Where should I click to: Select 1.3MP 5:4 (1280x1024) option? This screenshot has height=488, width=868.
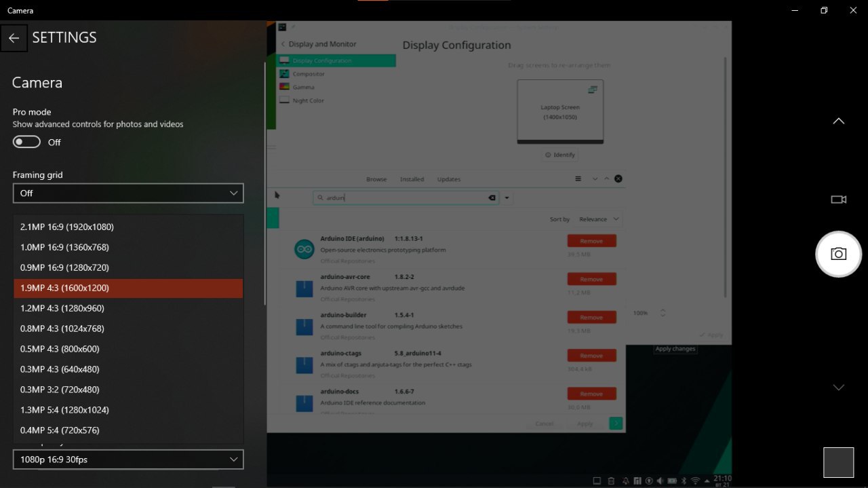coord(128,410)
